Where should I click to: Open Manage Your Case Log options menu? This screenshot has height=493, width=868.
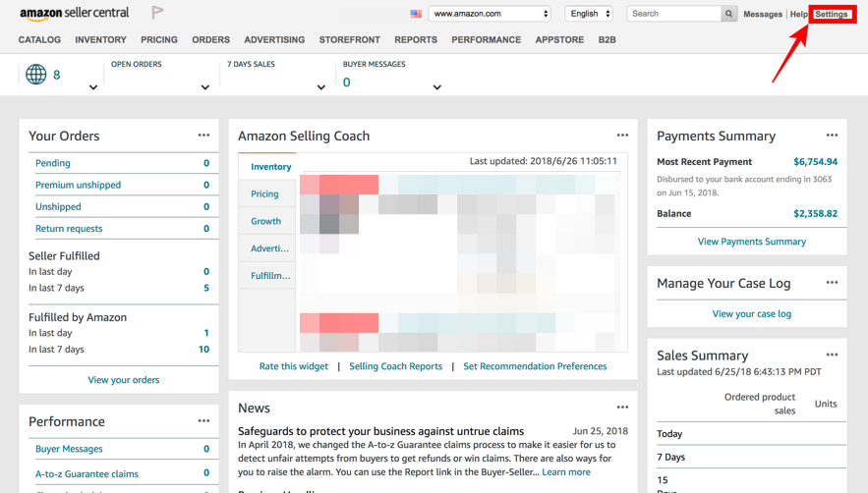(x=832, y=282)
